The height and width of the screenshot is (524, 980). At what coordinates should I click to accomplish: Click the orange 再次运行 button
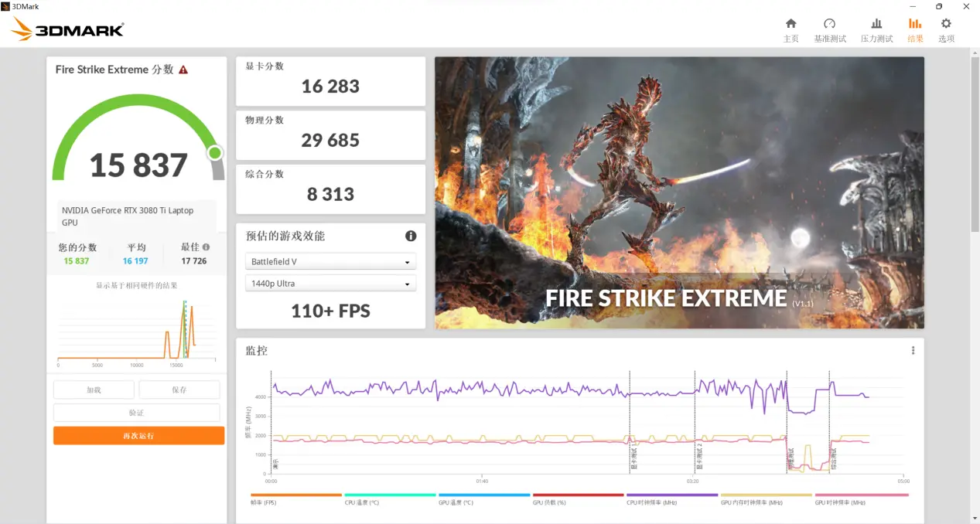[x=138, y=435]
